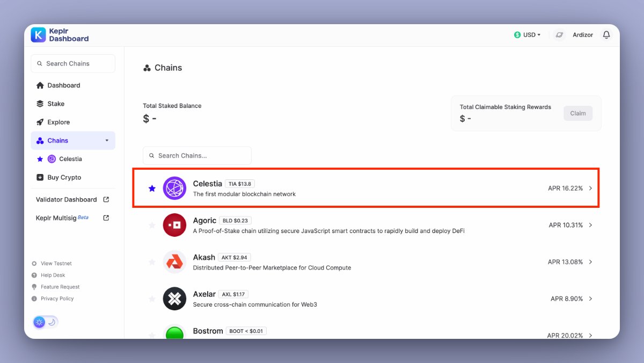Click the planet icon beside Ardizor
The image size is (644, 363).
click(x=559, y=35)
